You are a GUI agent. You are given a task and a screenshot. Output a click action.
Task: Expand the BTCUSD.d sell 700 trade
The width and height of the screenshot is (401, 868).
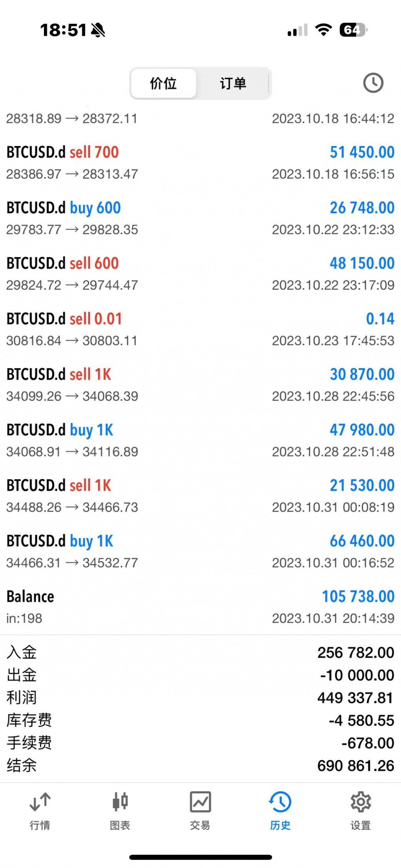point(200,163)
